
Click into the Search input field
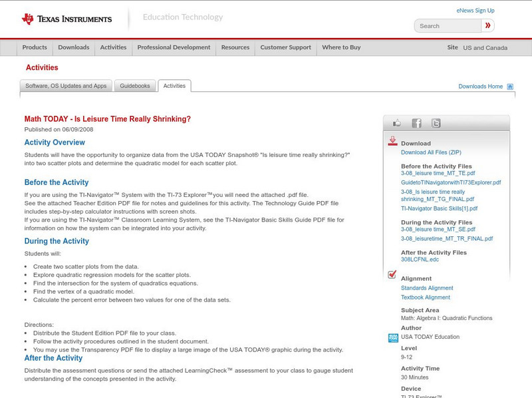pyautogui.click(x=448, y=26)
